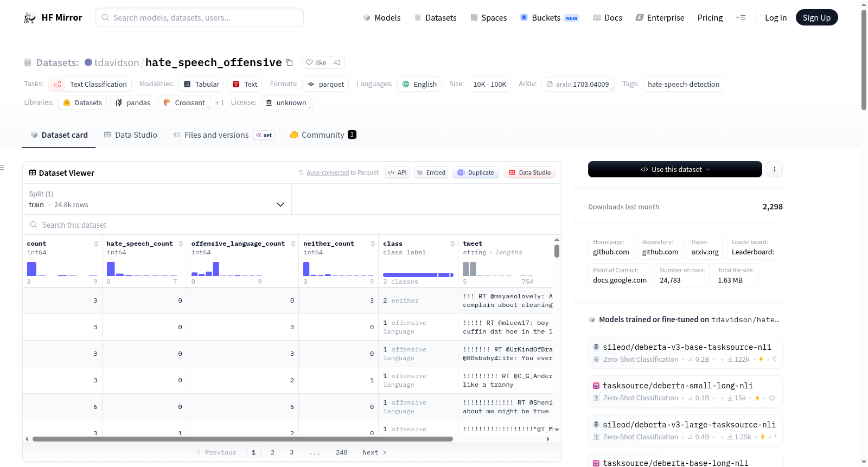Open Data Studio from viewer header
This screenshot has height=467, width=868.
coord(529,172)
